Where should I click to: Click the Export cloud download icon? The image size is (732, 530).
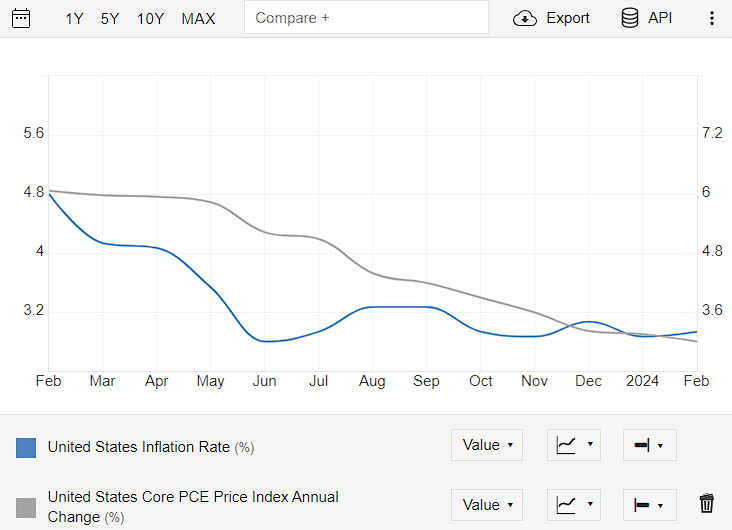(525, 19)
